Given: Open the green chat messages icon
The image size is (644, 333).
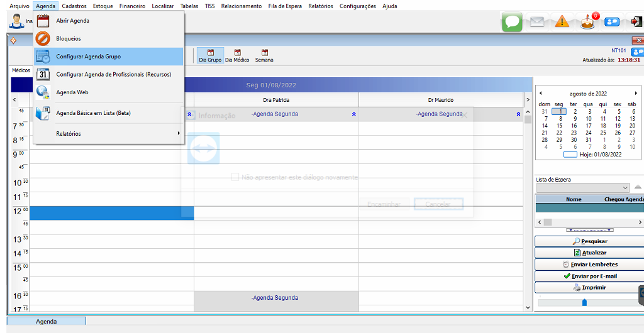Looking at the screenshot, I should click(512, 22).
